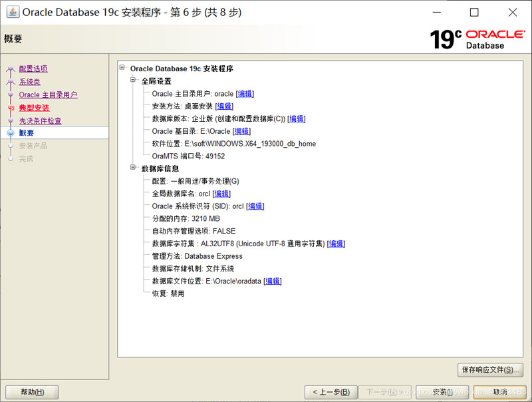Edit the Oracle 基目录 E:\Oracle setting

coord(241,131)
